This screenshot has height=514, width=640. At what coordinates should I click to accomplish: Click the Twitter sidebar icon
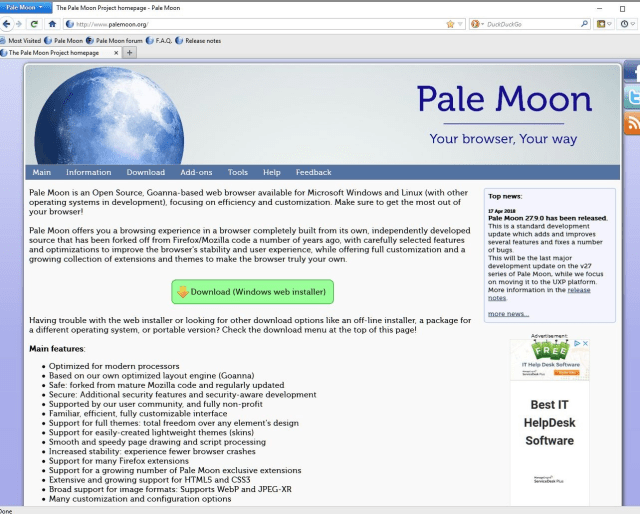pyautogui.click(x=632, y=97)
